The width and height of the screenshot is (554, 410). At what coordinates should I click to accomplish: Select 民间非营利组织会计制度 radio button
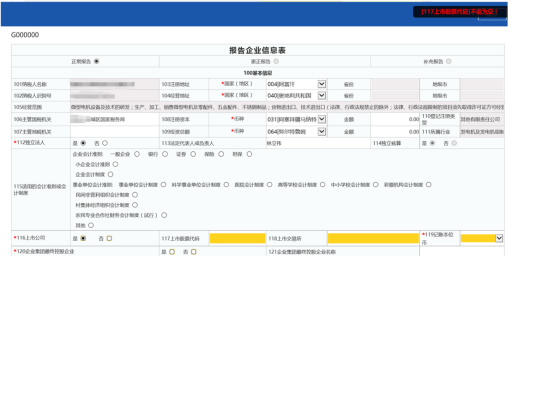coord(135,194)
